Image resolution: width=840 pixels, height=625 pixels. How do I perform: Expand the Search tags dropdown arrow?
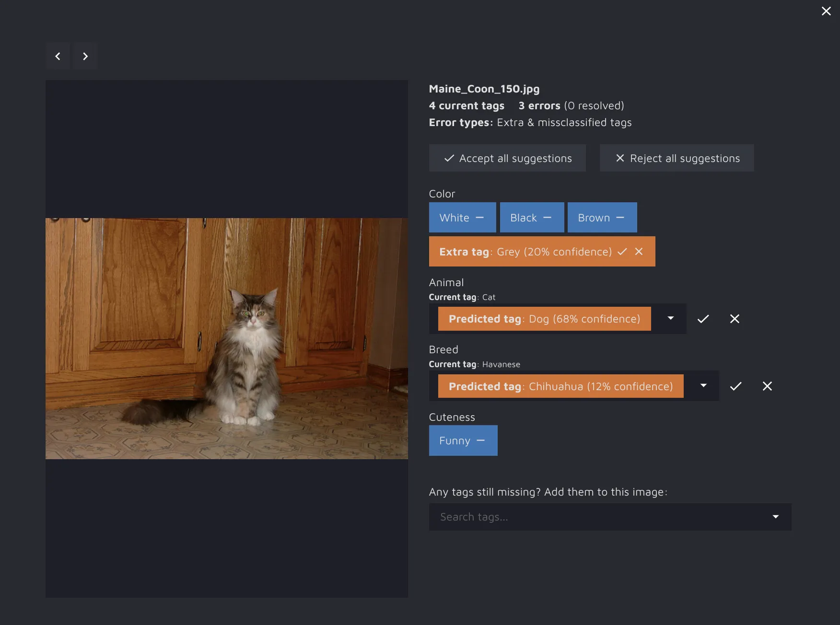click(x=775, y=517)
